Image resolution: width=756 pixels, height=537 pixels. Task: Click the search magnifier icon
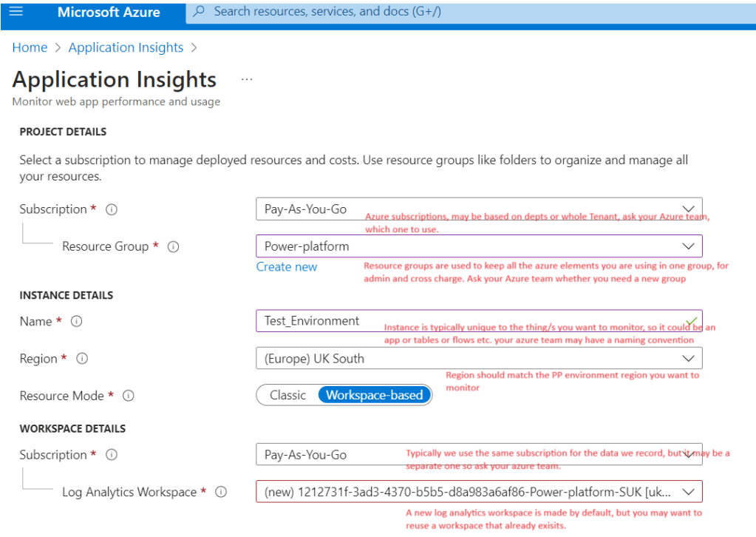point(198,12)
